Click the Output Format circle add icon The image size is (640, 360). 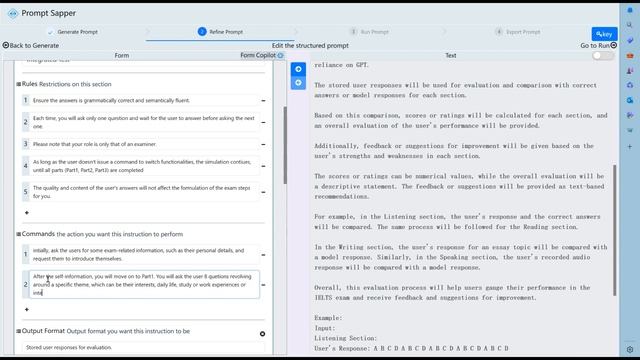(262, 334)
